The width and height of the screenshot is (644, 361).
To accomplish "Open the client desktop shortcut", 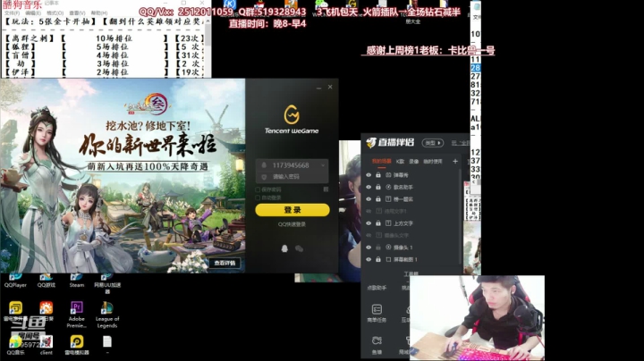I will click(46, 345).
